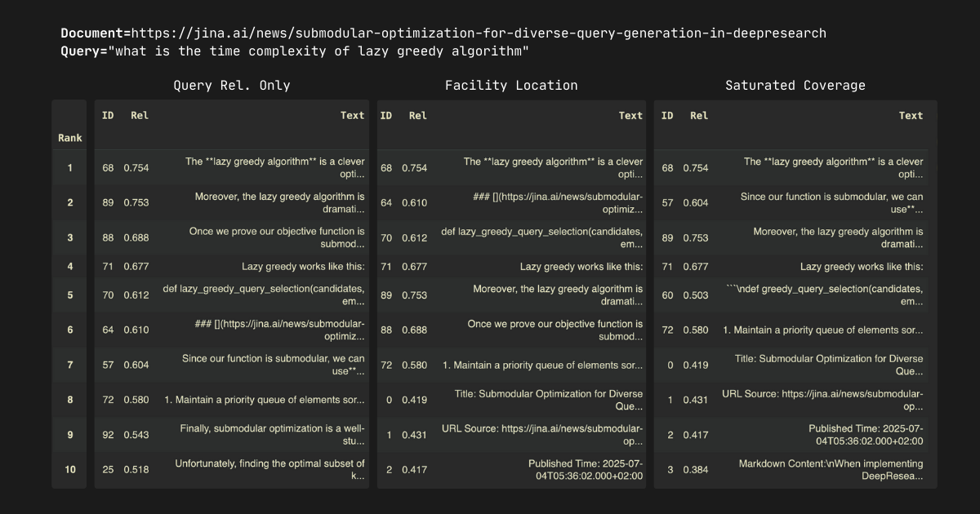Click Rel value 0.518 in Query Rel. Only
Screen dimensions: 980x514
136,469
